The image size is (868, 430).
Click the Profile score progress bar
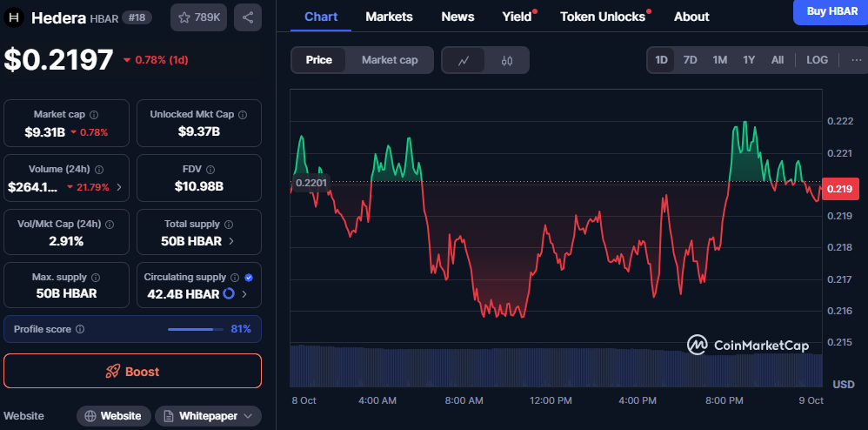click(193, 329)
